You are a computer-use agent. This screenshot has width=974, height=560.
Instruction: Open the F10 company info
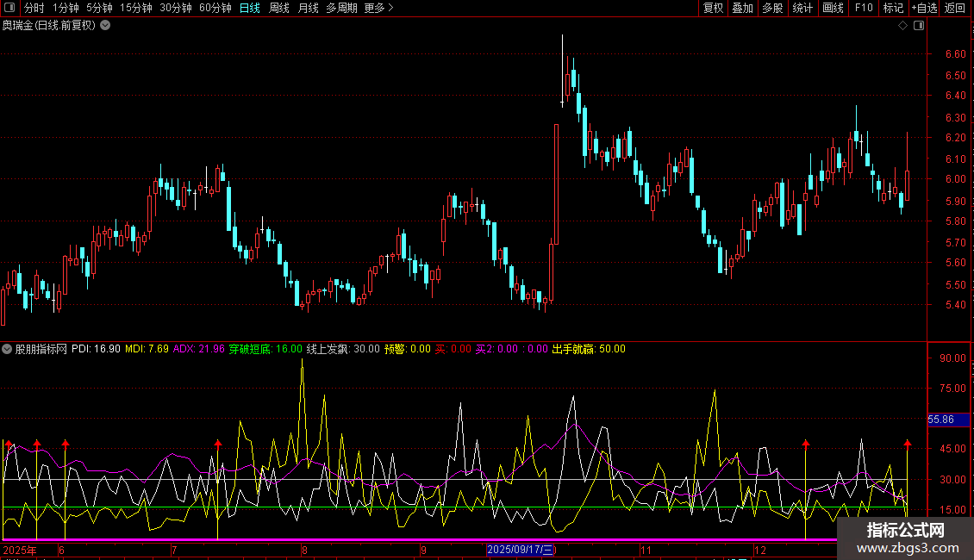[x=864, y=8]
